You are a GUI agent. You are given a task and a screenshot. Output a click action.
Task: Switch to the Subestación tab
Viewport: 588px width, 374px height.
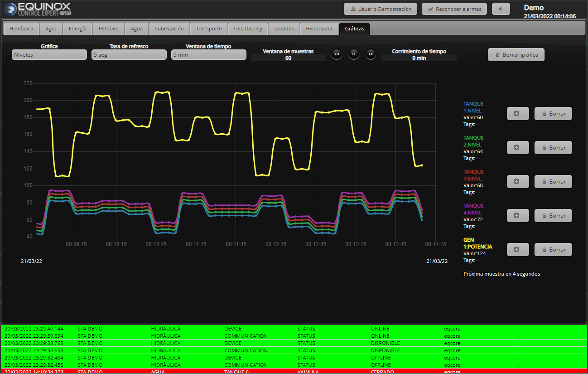(x=169, y=29)
